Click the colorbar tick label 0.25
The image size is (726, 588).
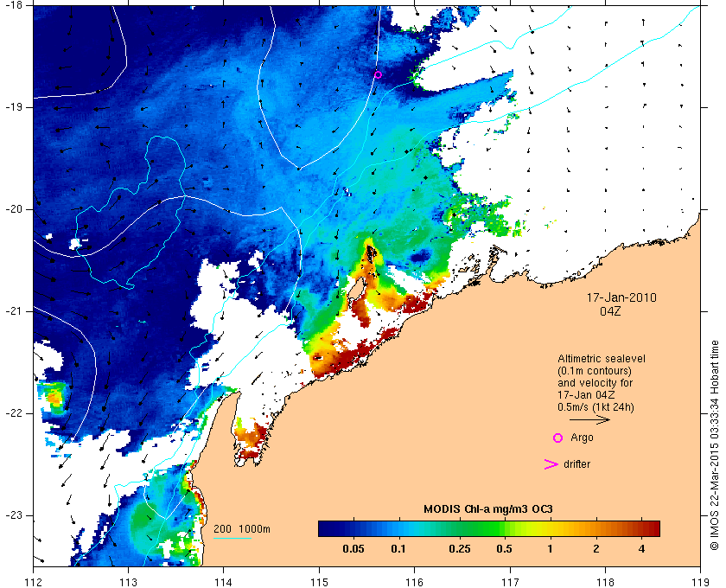[x=460, y=550]
